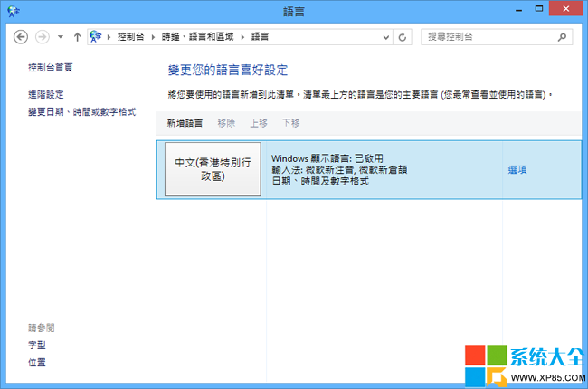Open 變更日期、時間或數字格式 link
Viewport: 588px width, 389px height.
(81, 112)
